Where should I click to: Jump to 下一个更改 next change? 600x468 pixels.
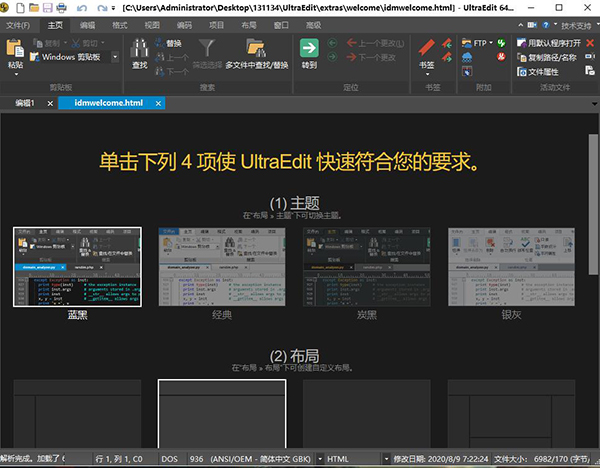click(371, 57)
